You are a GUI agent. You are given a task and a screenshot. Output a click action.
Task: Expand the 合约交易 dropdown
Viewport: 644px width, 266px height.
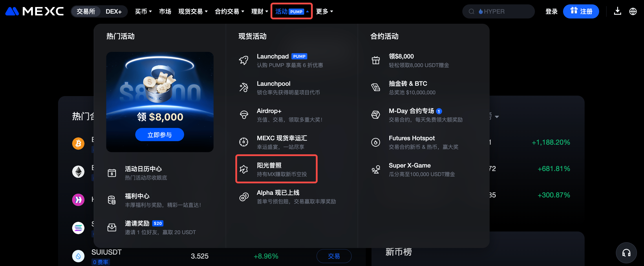[x=229, y=11]
